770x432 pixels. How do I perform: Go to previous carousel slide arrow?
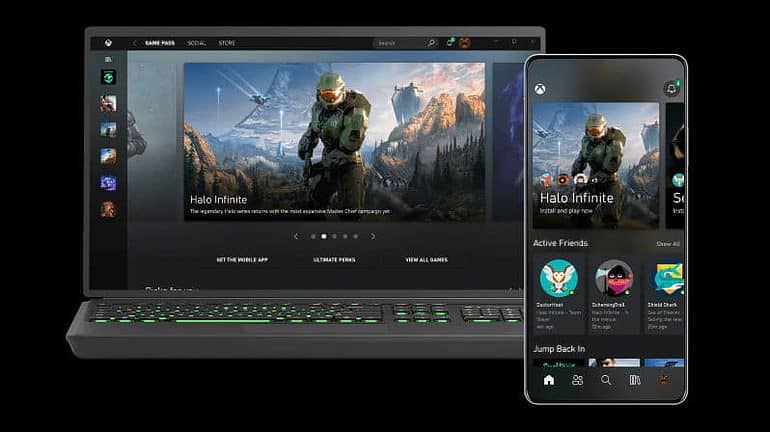[296, 236]
